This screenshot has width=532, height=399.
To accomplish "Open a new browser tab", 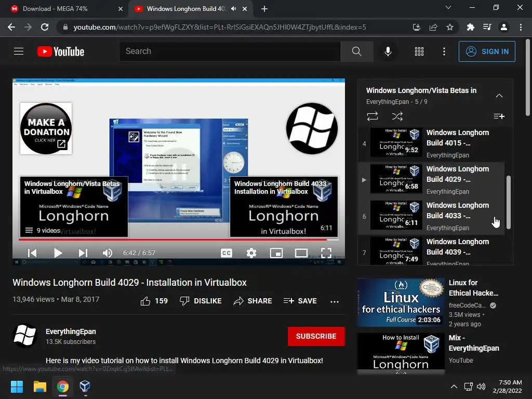I will click(x=264, y=9).
